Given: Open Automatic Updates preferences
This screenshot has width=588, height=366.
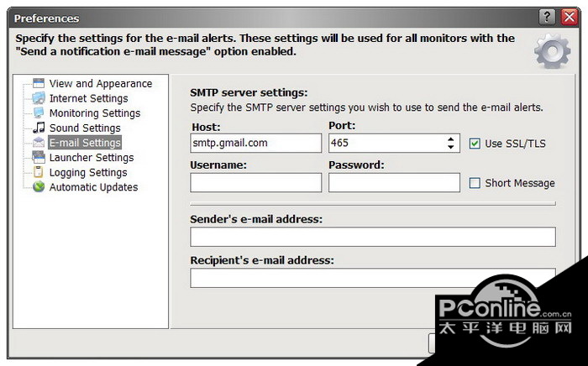Looking at the screenshot, I should [x=93, y=187].
